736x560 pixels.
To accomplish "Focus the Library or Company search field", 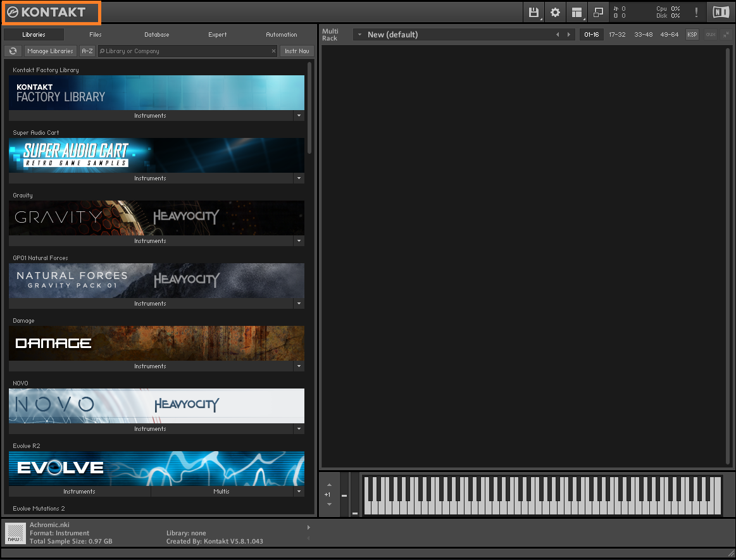I will 188,51.
